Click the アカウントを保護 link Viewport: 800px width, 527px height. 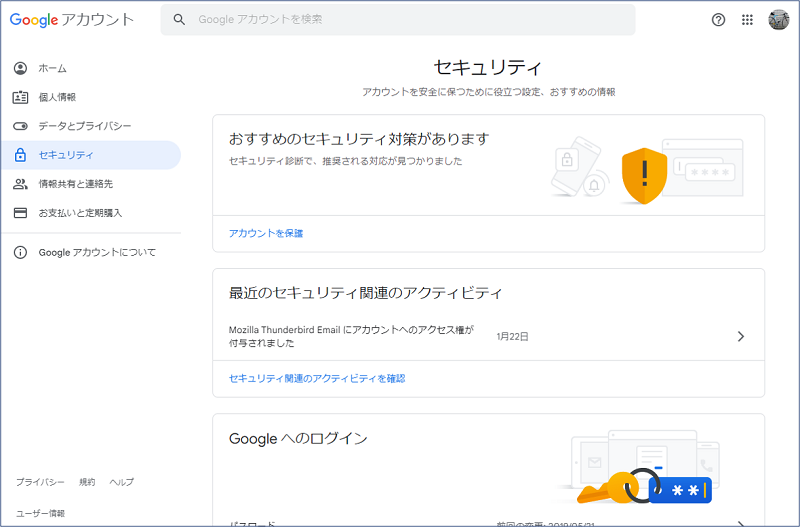(x=266, y=233)
